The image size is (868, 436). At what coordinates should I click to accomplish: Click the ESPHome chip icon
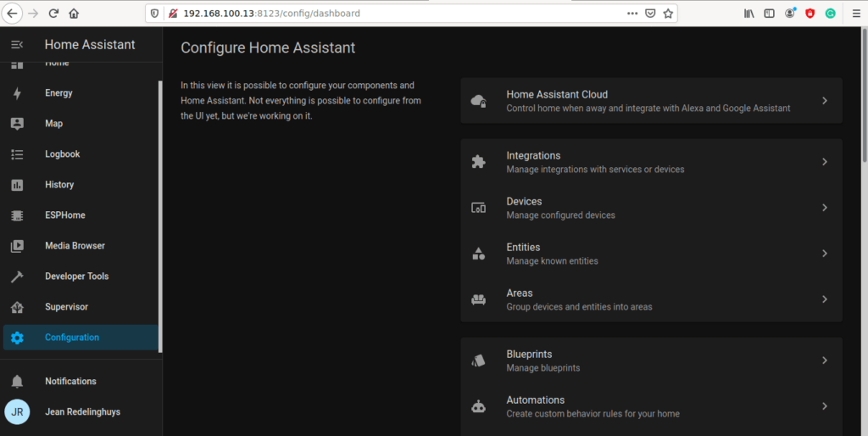pos(17,215)
